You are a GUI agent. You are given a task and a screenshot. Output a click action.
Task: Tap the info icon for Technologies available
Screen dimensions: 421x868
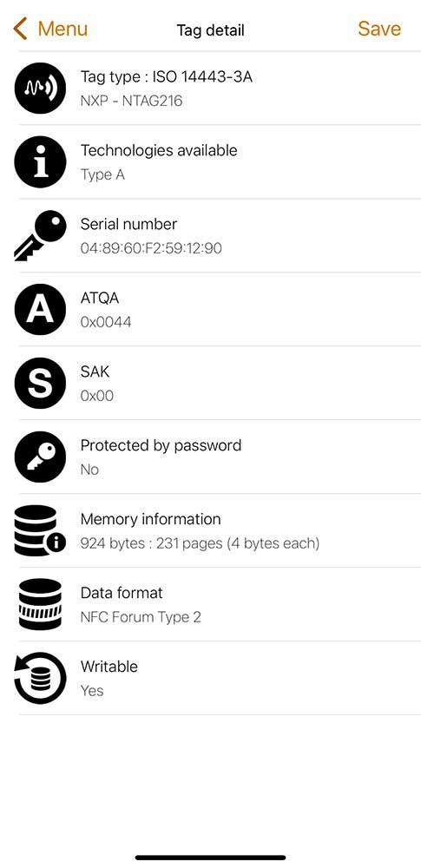(41, 162)
